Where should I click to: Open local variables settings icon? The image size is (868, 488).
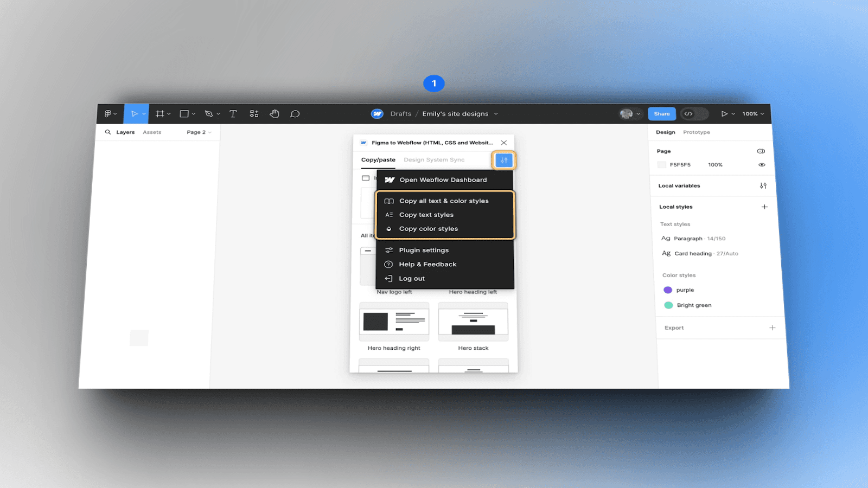(x=763, y=185)
